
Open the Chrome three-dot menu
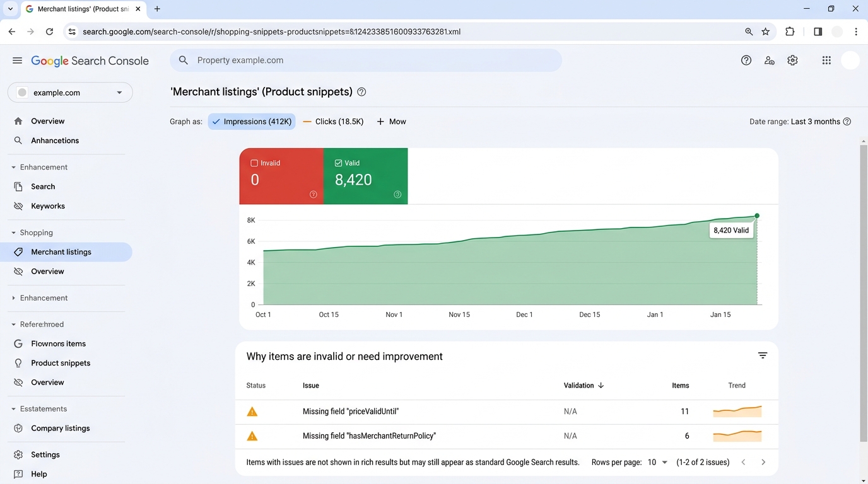pos(856,32)
